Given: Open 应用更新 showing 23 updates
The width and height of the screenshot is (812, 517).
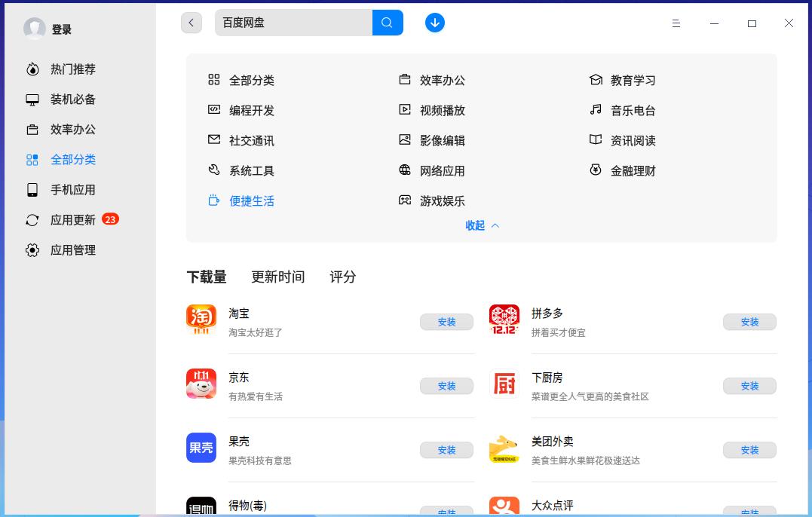Looking at the screenshot, I should point(72,219).
